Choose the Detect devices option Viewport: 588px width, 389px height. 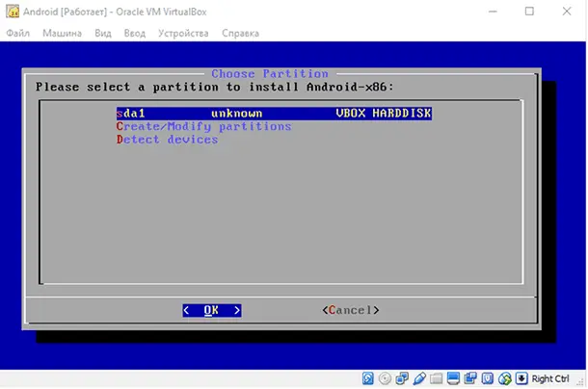(167, 140)
